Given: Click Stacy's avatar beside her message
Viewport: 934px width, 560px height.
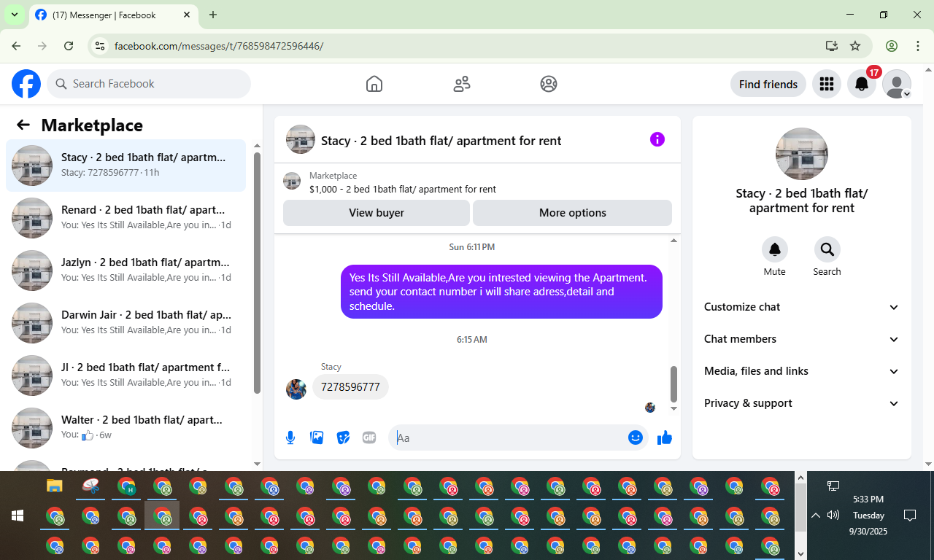Looking at the screenshot, I should (x=296, y=389).
